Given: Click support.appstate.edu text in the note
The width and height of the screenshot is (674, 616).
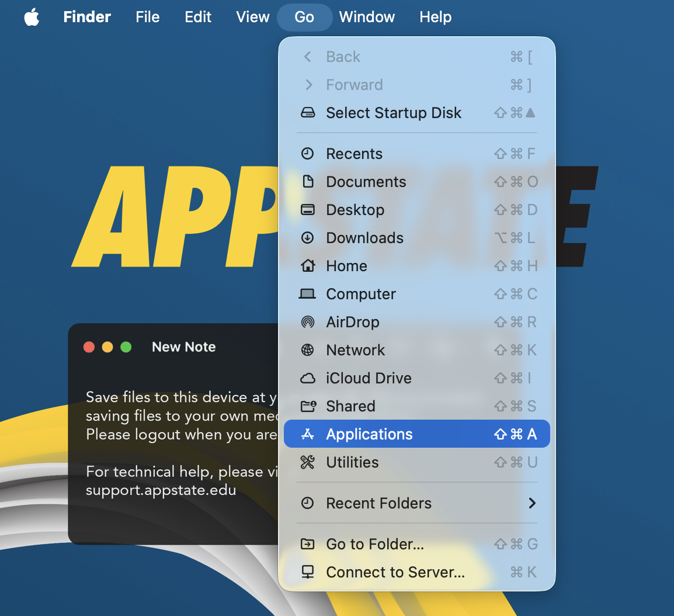Looking at the screenshot, I should [x=161, y=490].
